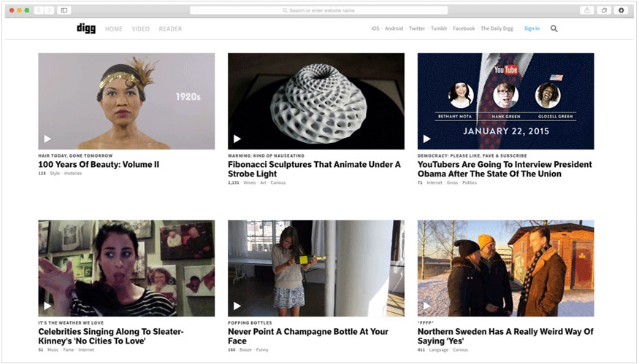Open Northern Sweden Weird Way headline
This screenshot has height=364, width=639.
[x=505, y=336]
